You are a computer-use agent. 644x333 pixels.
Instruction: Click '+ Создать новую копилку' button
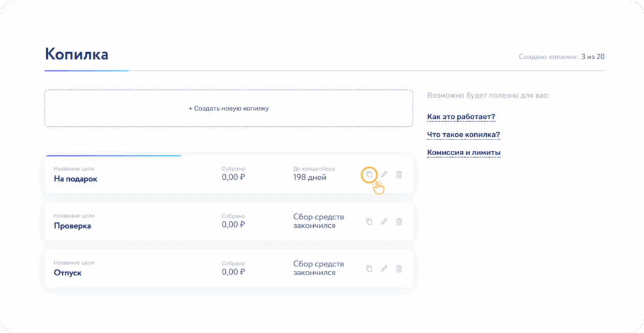[228, 109]
